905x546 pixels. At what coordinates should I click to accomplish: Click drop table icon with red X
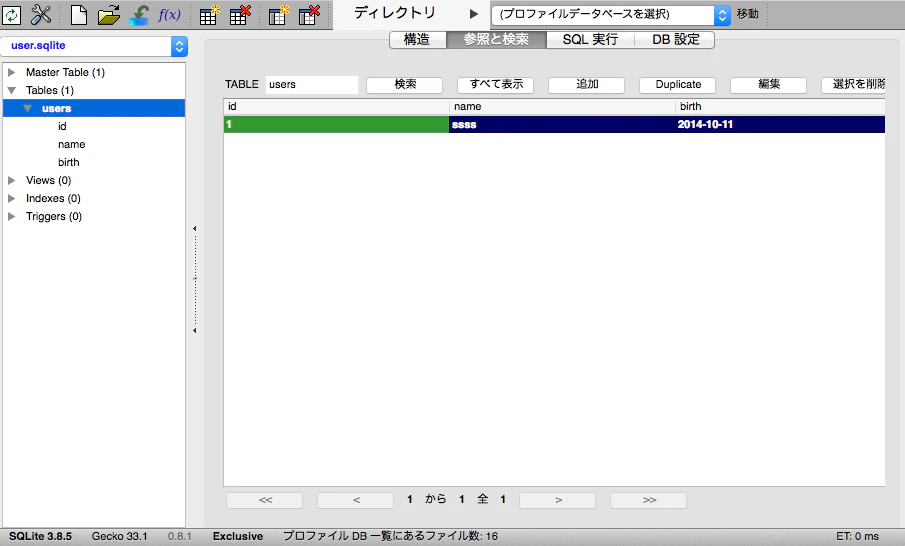click(x=240, y=15)
